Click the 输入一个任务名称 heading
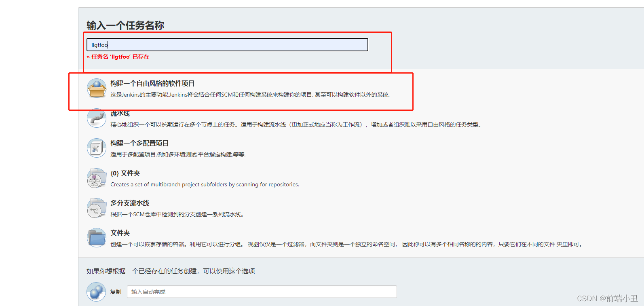Screen dimensions: 644x306 point(125,25)
